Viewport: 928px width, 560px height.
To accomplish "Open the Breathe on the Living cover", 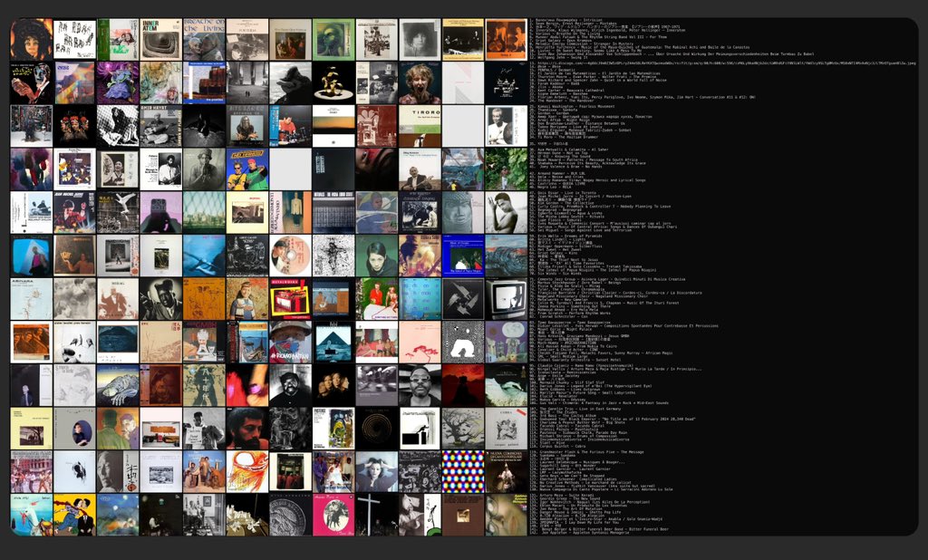I will (x=204, y=40).
